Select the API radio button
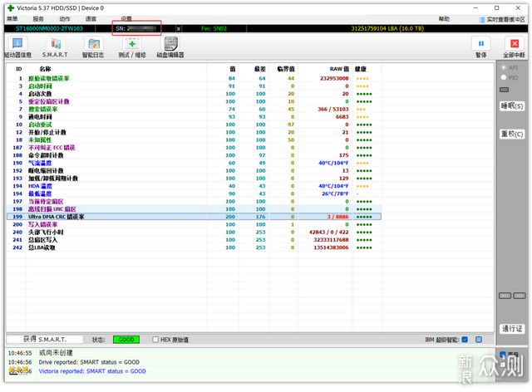The height and width of the screenshot is (392, 532). coord(504,67)
